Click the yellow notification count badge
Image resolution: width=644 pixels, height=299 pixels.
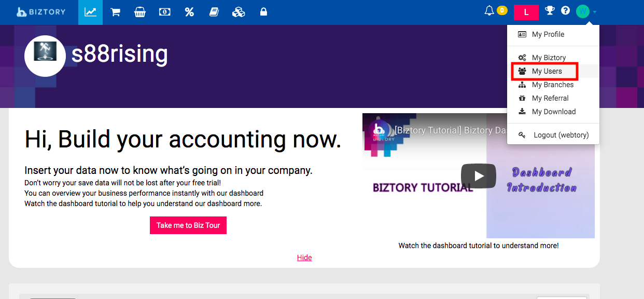coord(502,10)
